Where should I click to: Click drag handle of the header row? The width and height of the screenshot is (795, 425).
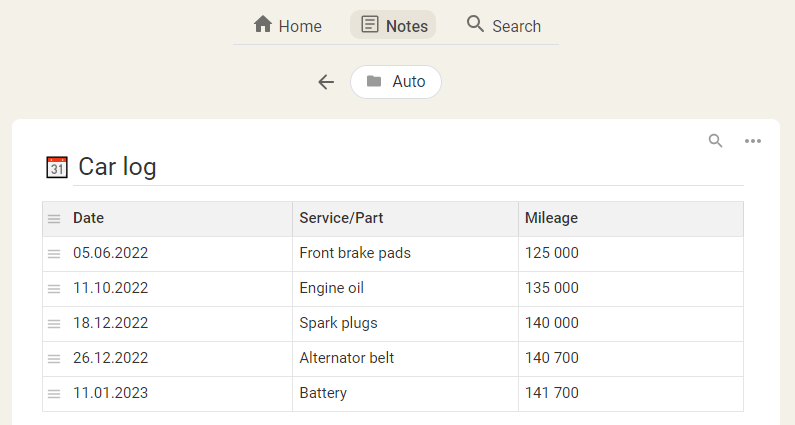tap(54, 219)
